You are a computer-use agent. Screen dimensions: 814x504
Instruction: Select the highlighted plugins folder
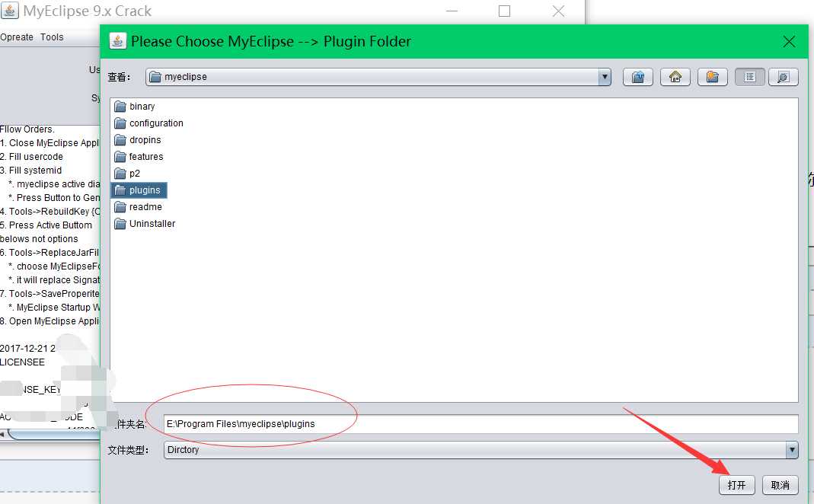(x=139, y=190)
